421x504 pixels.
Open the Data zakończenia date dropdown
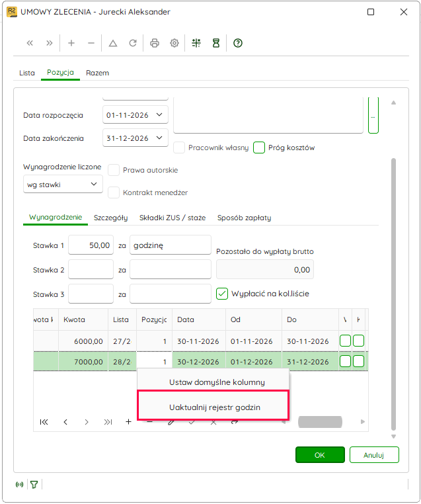click(x=159, y=138)
